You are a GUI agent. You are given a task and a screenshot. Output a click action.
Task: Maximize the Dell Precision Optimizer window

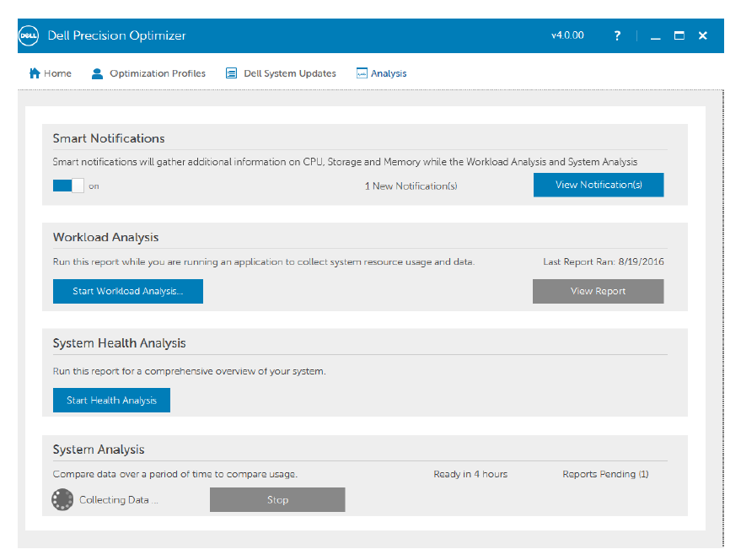(679, 35)
